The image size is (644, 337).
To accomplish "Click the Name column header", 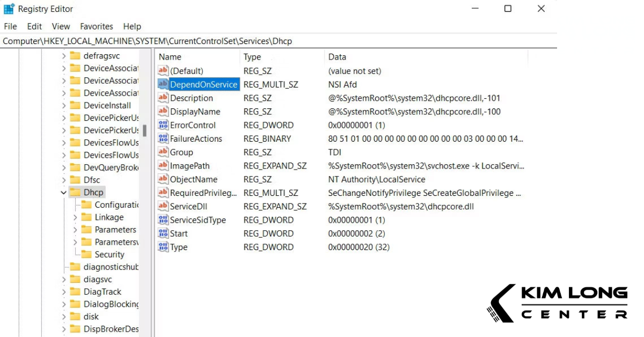I will tap(170, 57).
